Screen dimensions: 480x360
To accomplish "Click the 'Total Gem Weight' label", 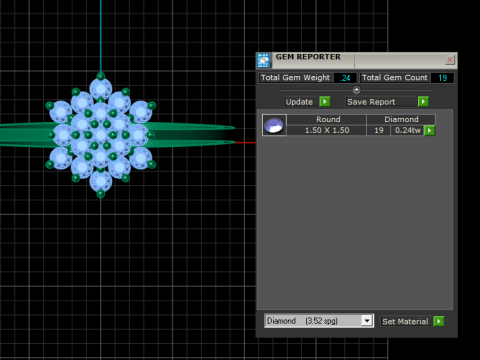I will (x=295, y=78).
